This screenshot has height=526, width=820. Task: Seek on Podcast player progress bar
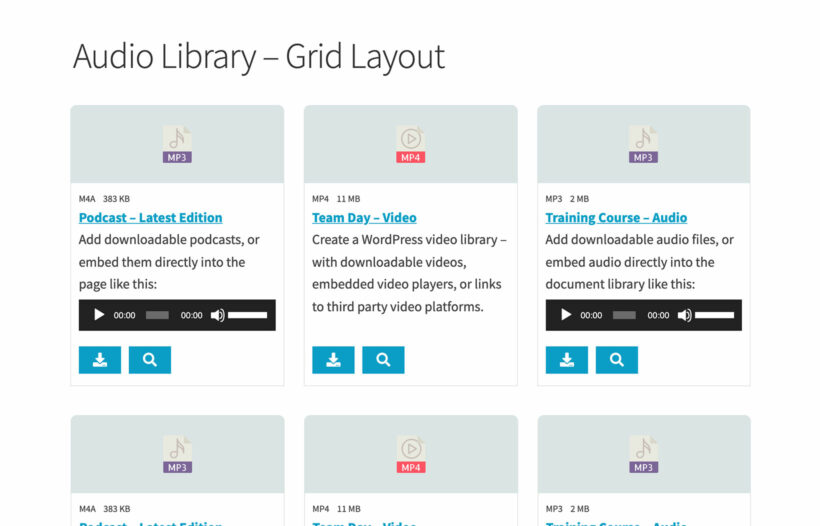157,315
